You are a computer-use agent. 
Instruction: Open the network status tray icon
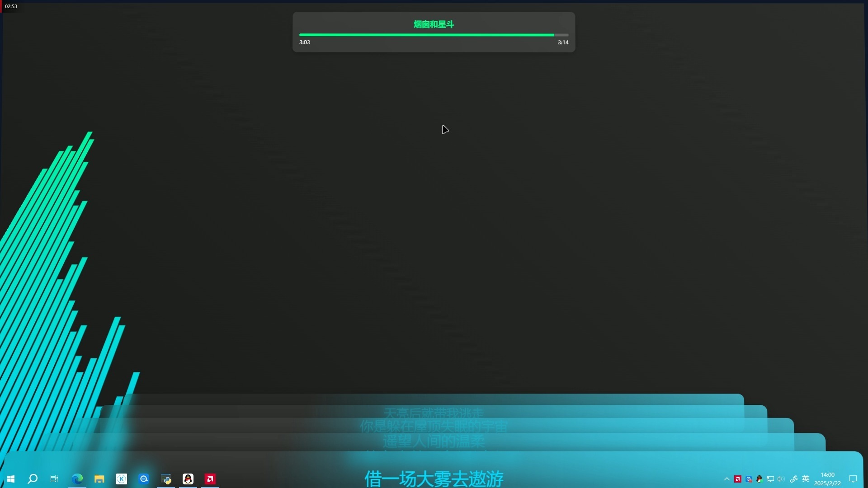point(770,479)
